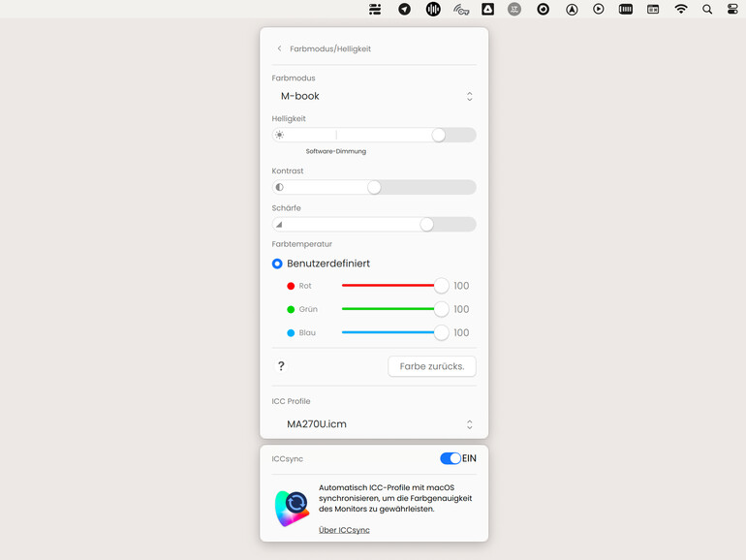Click the Software-Dimmung label
Screen dimensions: 746x560
336,151
